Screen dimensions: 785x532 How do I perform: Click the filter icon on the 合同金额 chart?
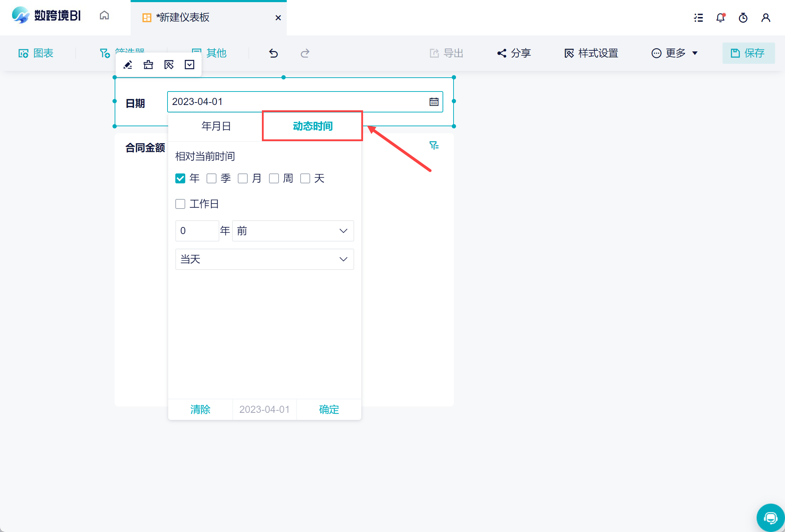coord(434,145)
